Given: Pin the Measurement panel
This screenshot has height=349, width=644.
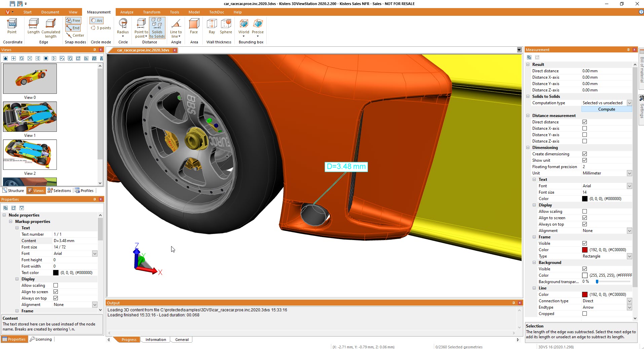Looking at the screenshot, I should pos(628,50).
